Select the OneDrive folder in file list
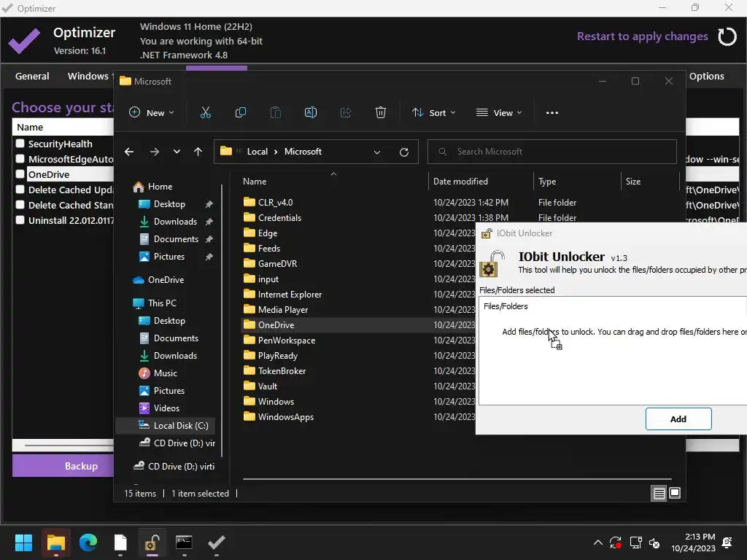This screenshot has width=747, height=560. point(276,325)
